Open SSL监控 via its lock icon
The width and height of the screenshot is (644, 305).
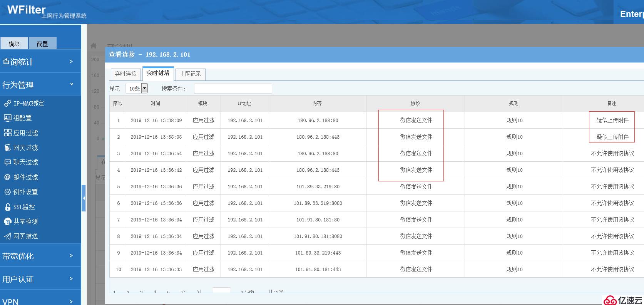[7, 207]
